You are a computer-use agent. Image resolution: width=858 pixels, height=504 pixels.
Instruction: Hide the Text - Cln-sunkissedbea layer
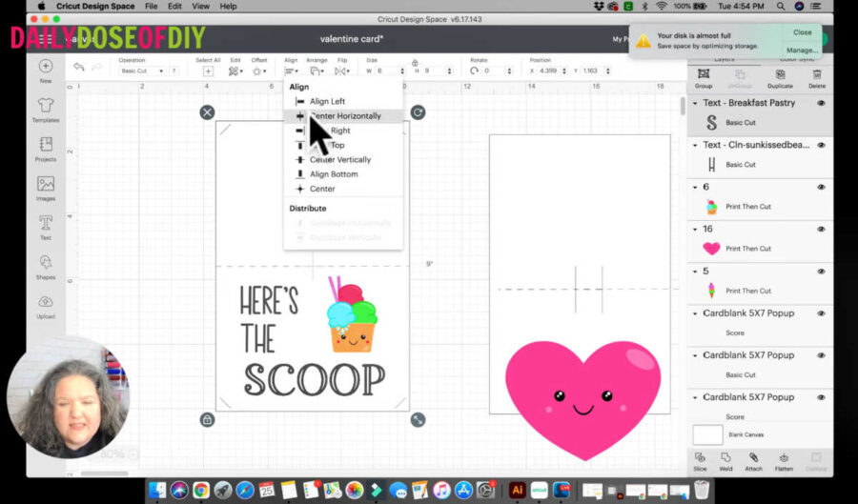[x=822, y=146]
